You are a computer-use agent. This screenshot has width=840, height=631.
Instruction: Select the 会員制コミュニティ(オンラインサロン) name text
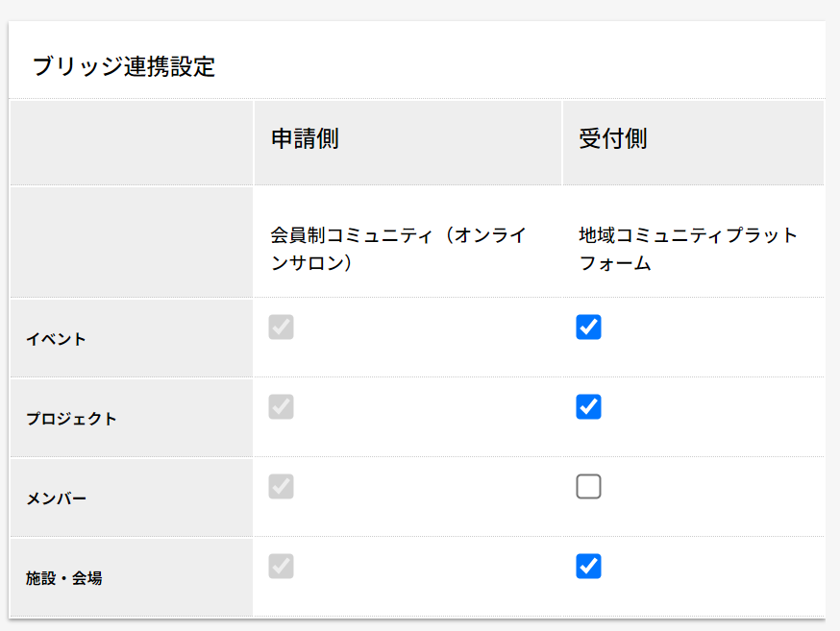tap(397, 250)
